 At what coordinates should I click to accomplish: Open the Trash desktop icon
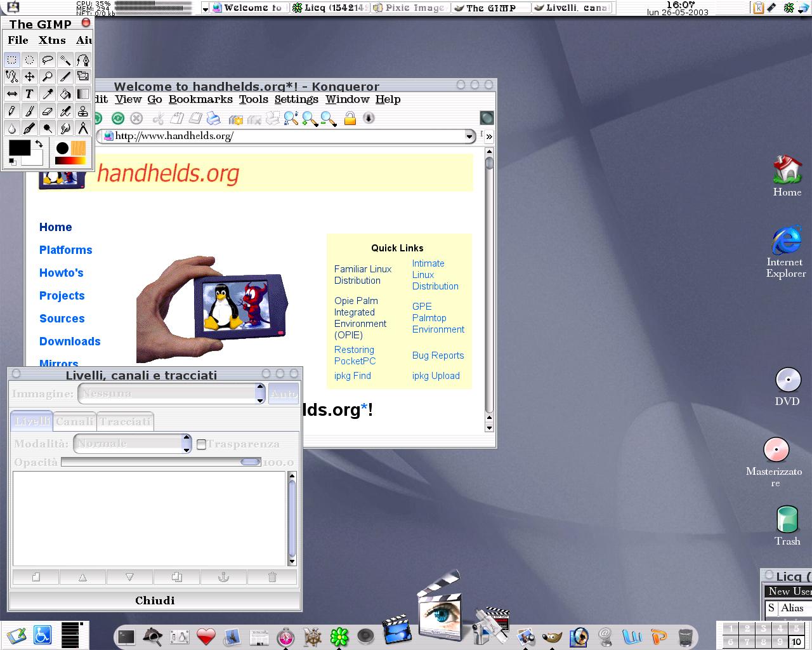pyautogui.click(x=787, y=526)
